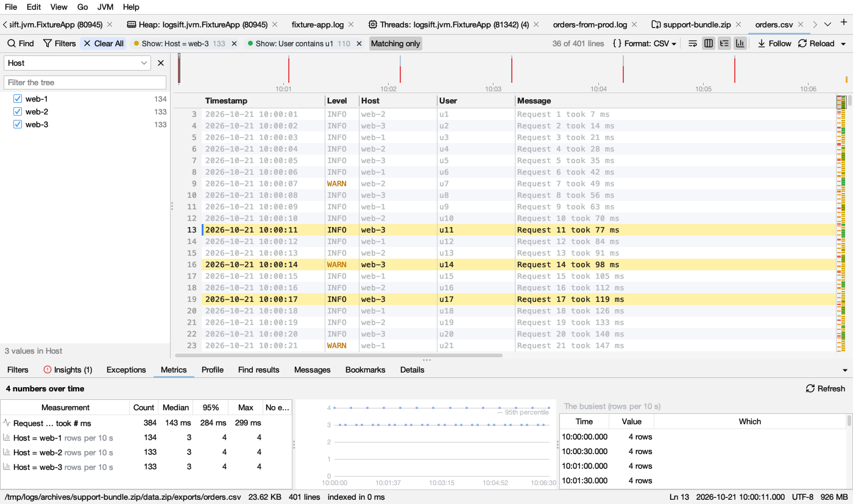Select the Host = web-1 rows measurement
The width and height of the screenshot is (853, 504).
tap(146, 438)
